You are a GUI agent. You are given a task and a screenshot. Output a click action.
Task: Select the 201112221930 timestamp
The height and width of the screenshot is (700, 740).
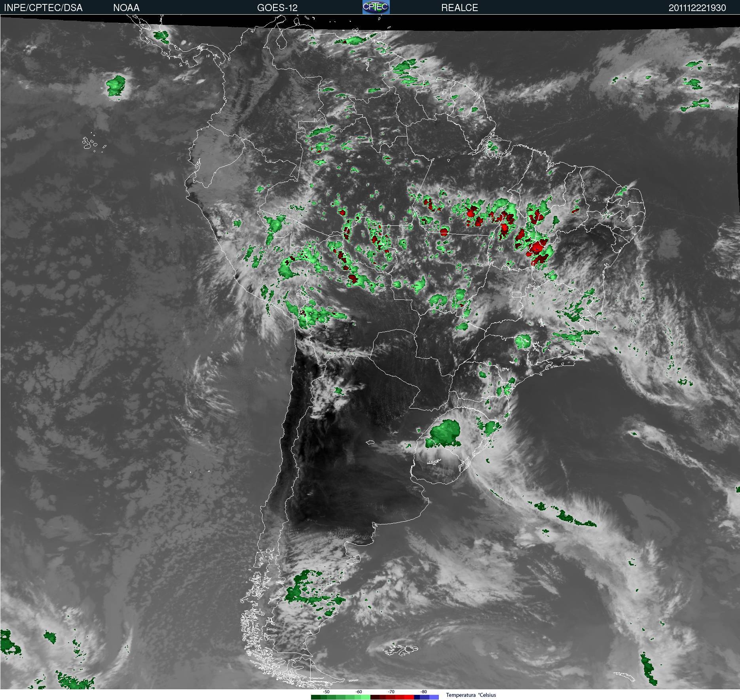697,8
